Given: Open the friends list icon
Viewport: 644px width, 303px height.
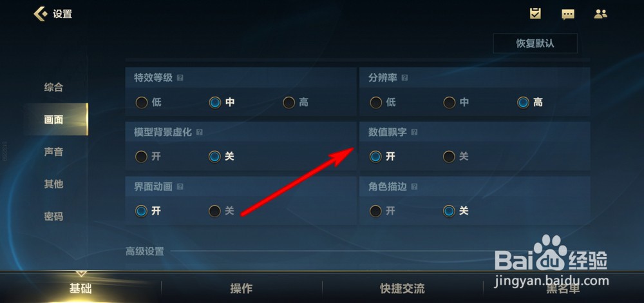Looking at the screenshot, I should 600,14.
